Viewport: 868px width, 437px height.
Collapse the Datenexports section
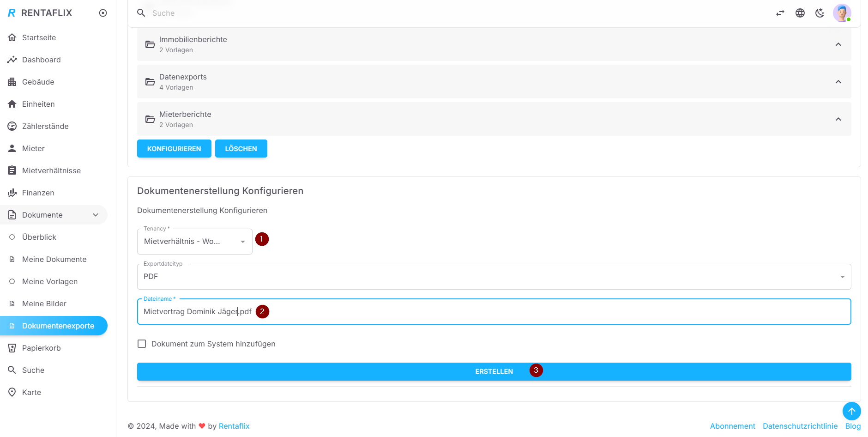tap(838, 82)
